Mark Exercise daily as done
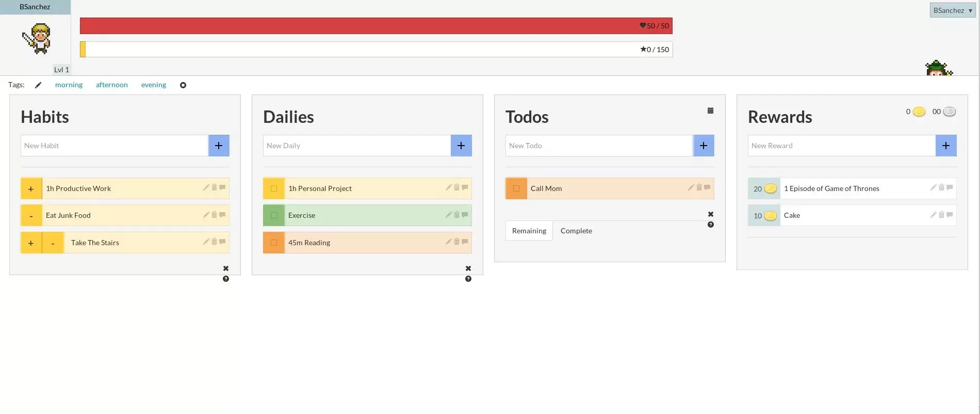Screen dimensions: 980x414 click(x=274, y=215)
